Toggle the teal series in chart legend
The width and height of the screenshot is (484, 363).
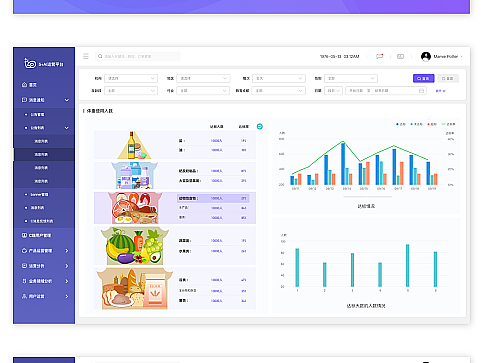(416, 124)
